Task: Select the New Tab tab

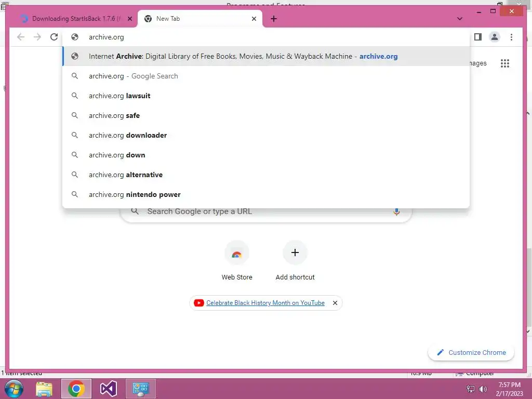Action: pos(200,19)
